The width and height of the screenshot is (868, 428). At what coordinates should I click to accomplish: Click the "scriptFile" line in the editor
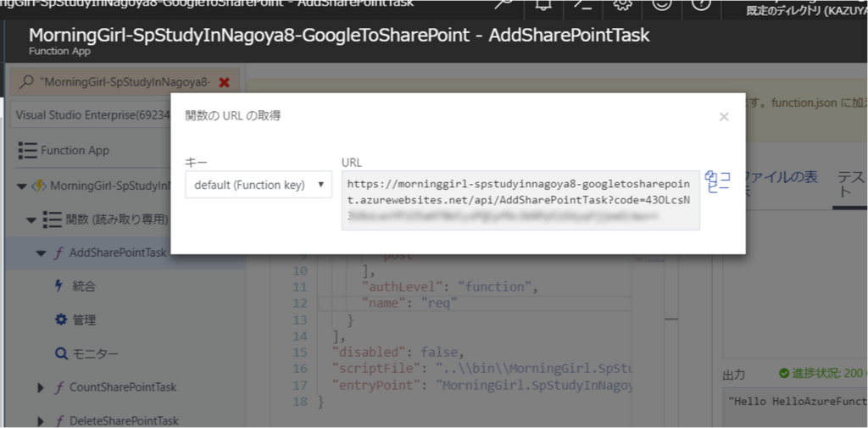tap(481, 368)
